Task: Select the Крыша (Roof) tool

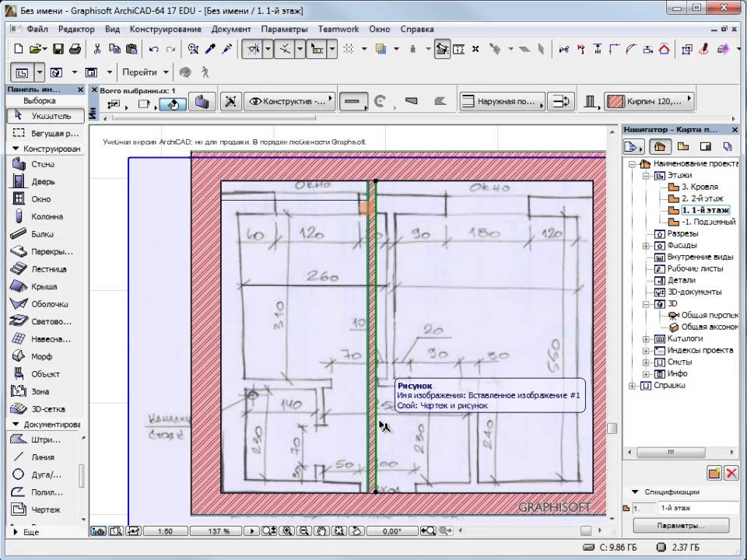Action: click(x=44, y=286)
